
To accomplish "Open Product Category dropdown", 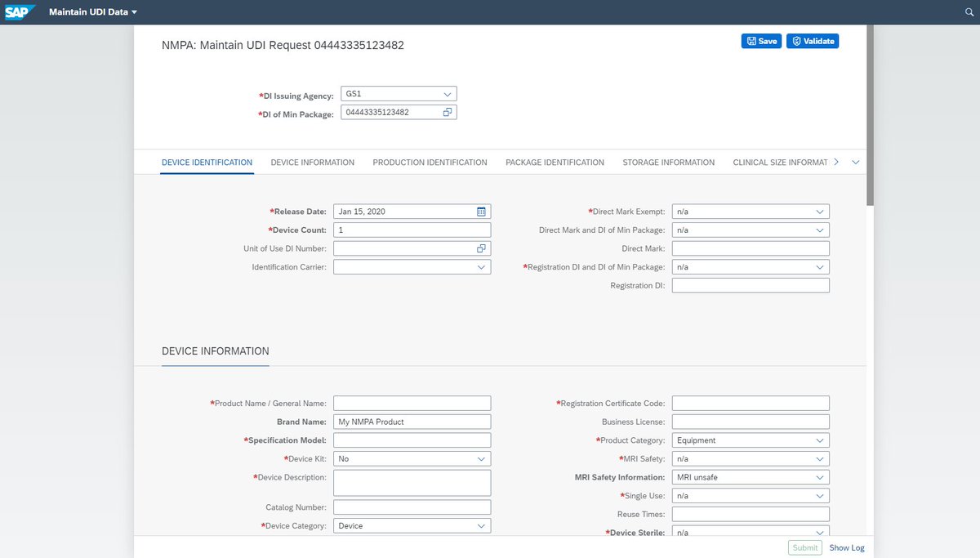I will [x=820, y=440].
